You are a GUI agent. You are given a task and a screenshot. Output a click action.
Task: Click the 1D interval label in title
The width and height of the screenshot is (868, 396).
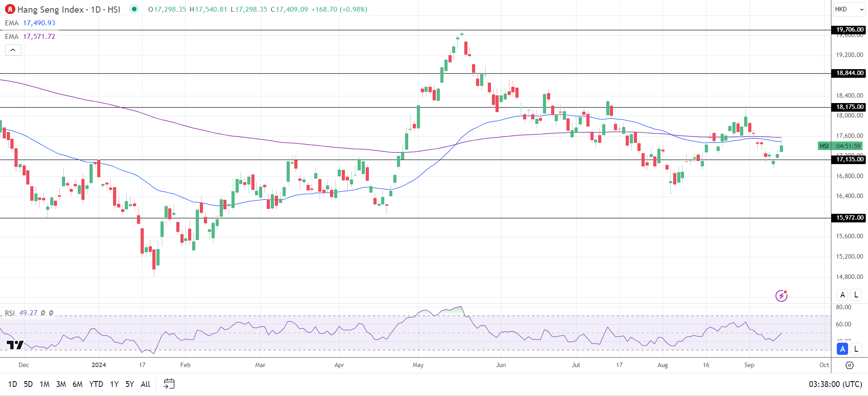96,9
